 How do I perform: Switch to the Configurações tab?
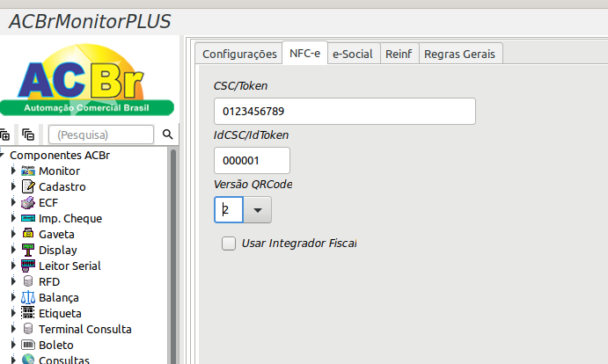click(239, 54)
